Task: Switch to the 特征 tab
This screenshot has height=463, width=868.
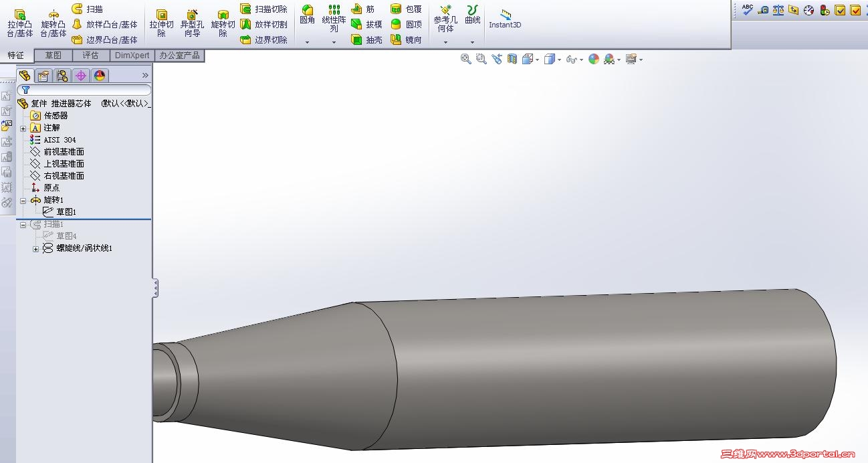Action: [15, 55]
